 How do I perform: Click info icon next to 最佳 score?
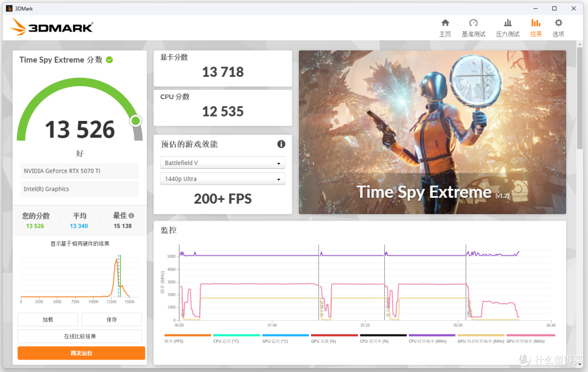[131, 216]
